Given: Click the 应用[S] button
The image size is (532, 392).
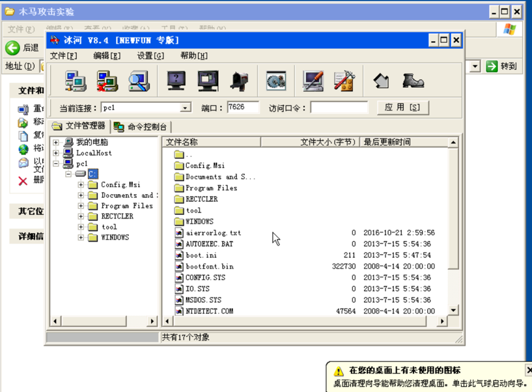Looking at the screenshot, I should [x=402, y=108].
